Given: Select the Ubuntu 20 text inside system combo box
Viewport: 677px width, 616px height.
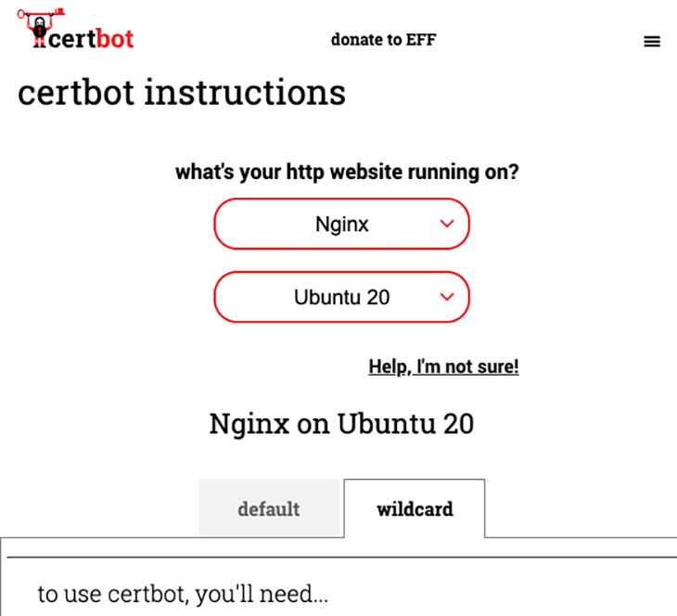Looking at the screenshot, I should (x=342, y=297).
